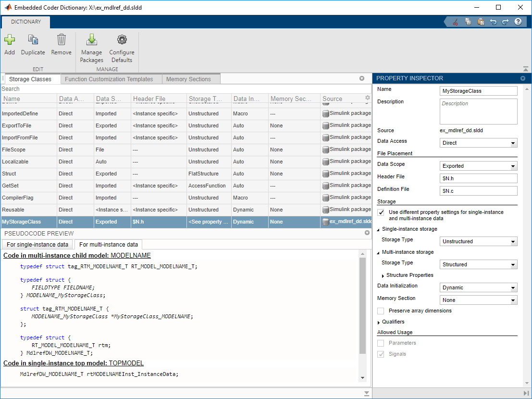Open the Data Access dropdown

(478, 143)
